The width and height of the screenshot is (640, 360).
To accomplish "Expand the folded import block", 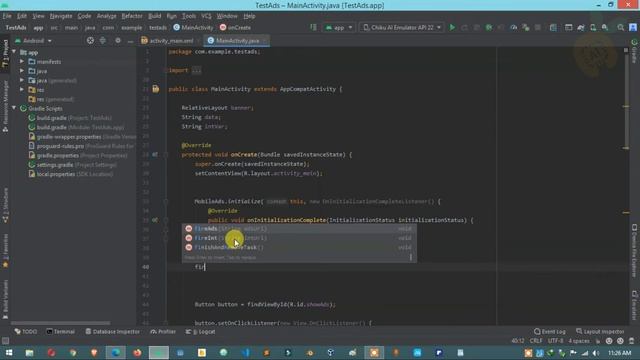I will [x=196, y=70].
